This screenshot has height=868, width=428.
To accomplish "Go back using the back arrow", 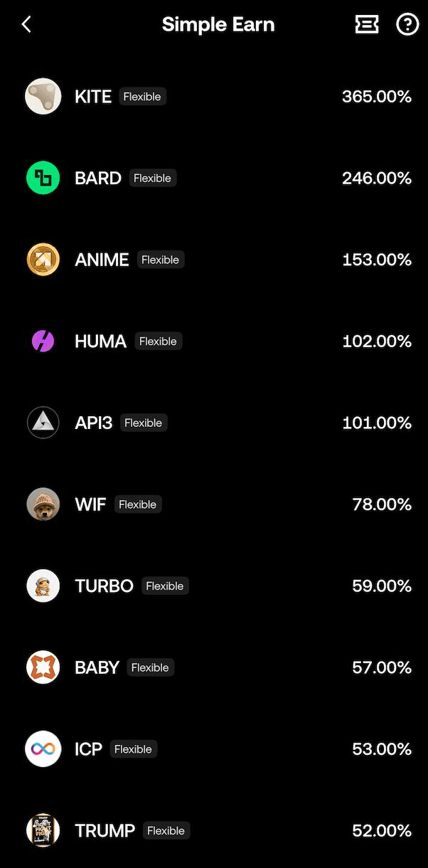I will pos(26,23).
